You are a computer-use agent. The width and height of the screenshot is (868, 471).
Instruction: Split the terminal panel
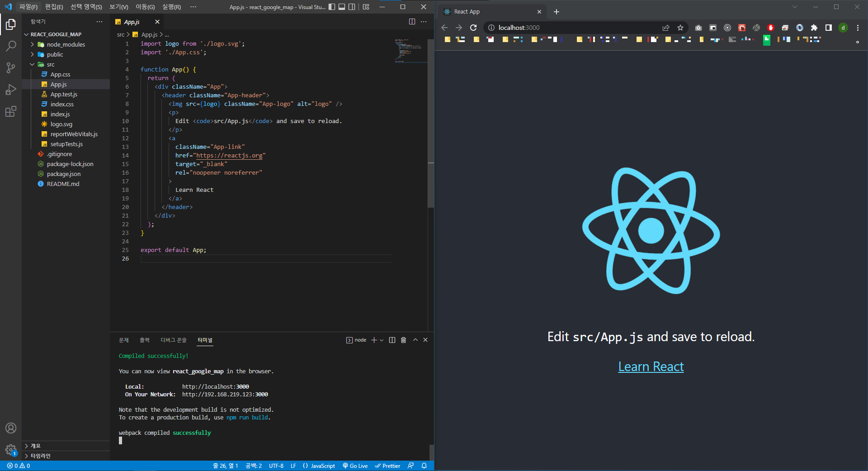point(392,340)
